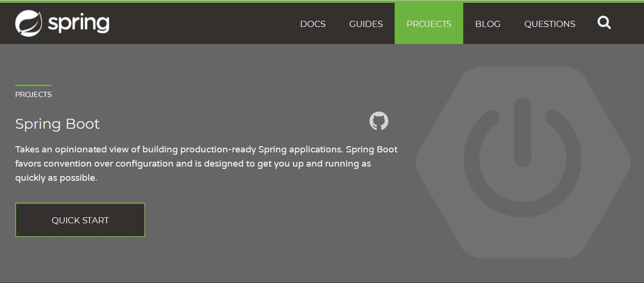Switch to the BLOG tab
This screenshot has height=283, width=644.
click(488, 24)
